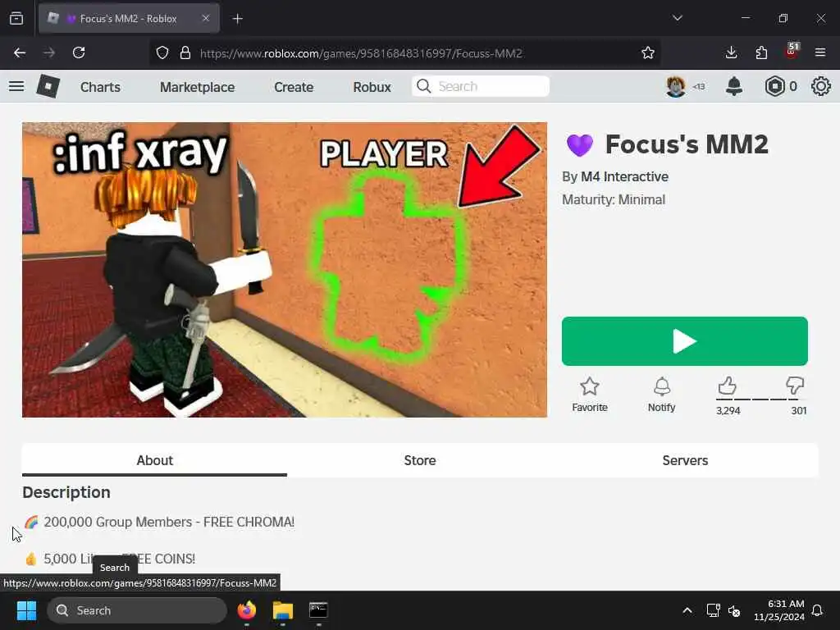Open the Marketplace page

click(197, 87)
